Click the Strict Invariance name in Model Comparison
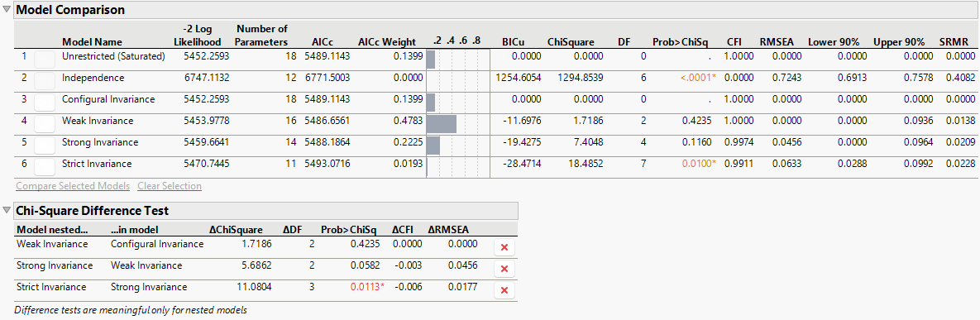This screenshot has width=980, height=320. [x=97, y=163]
